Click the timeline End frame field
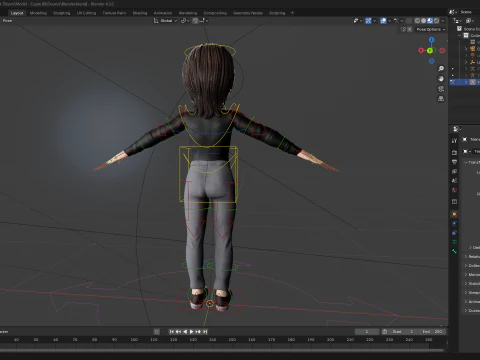 432,332
